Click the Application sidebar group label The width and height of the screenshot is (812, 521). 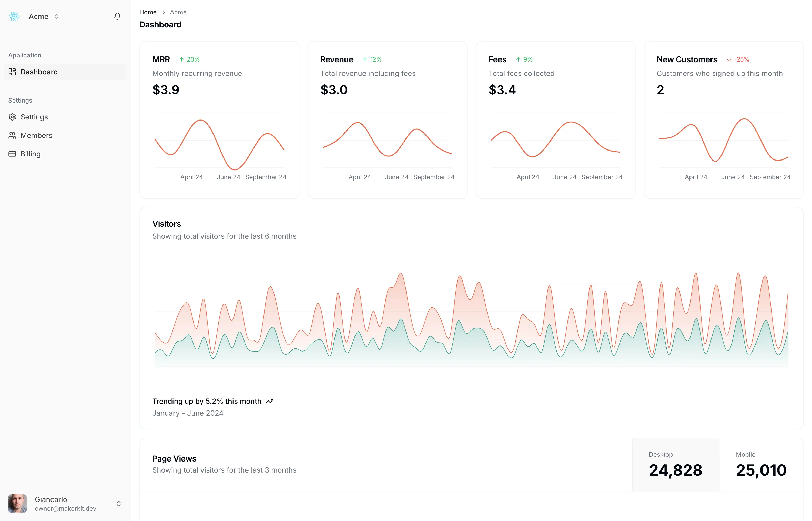[x=25, y=55]
